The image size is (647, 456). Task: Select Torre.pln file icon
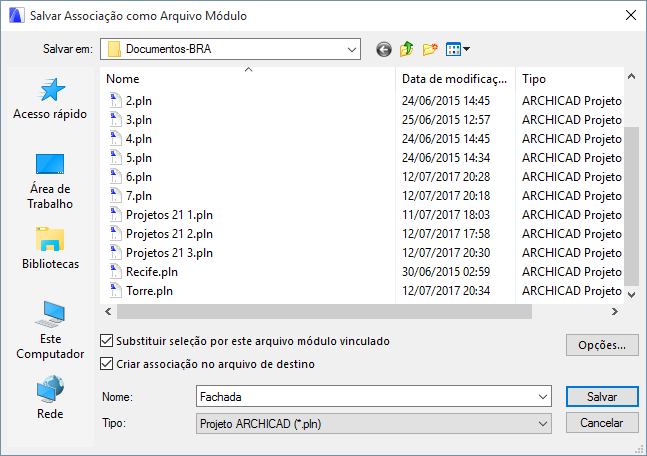[116, 291]
